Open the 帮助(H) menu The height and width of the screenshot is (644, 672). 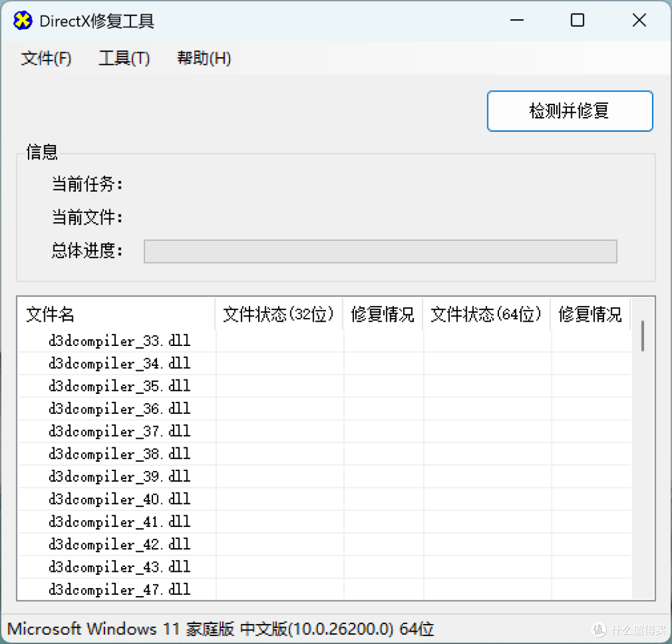coord(204,58)
